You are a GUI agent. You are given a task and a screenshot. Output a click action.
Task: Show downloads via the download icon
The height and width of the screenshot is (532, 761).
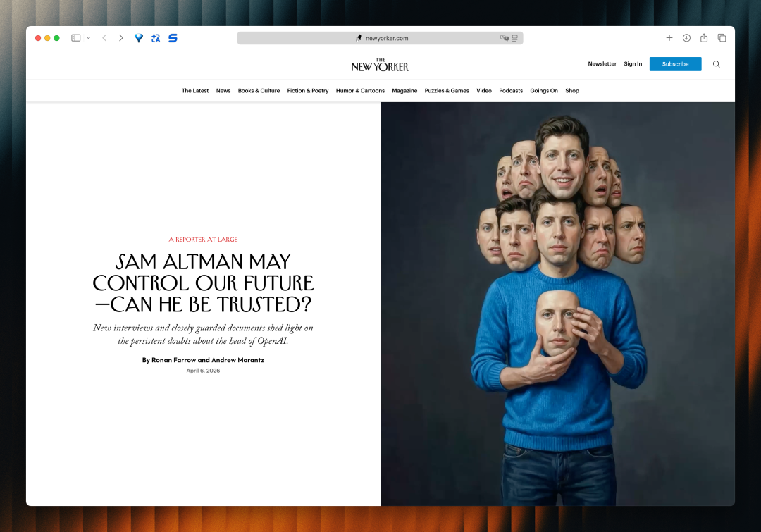tap(686, 38)
